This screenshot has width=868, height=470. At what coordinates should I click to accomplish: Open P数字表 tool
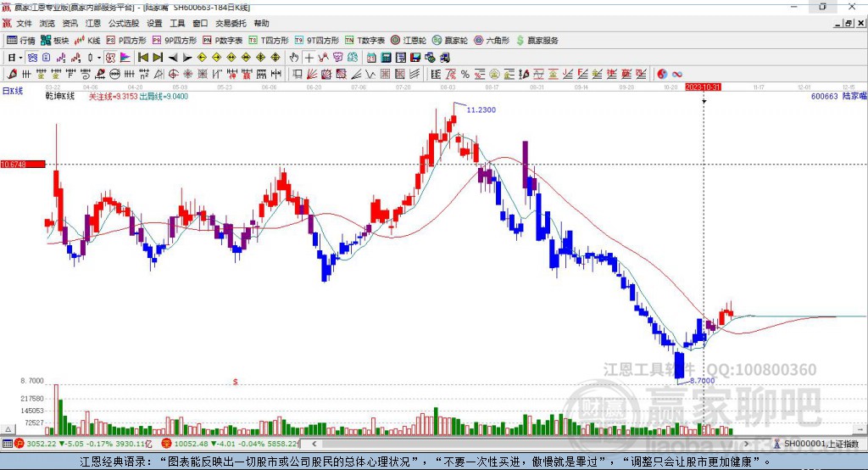(x=223, y=41)
